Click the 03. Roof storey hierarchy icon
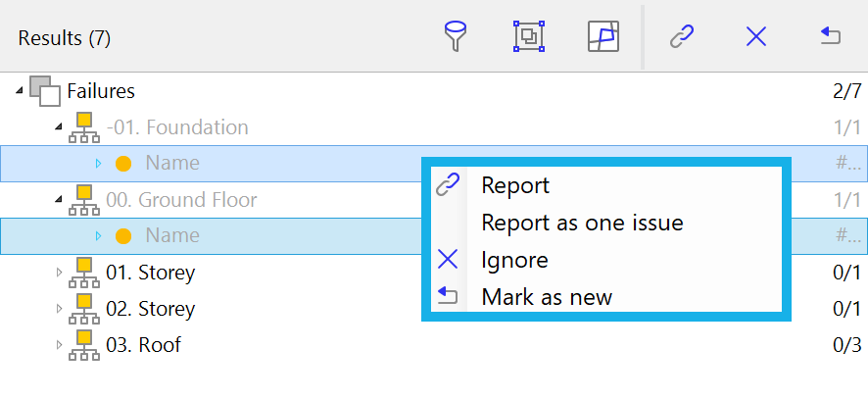Screen dimensions: 868x400 [84, 344]
